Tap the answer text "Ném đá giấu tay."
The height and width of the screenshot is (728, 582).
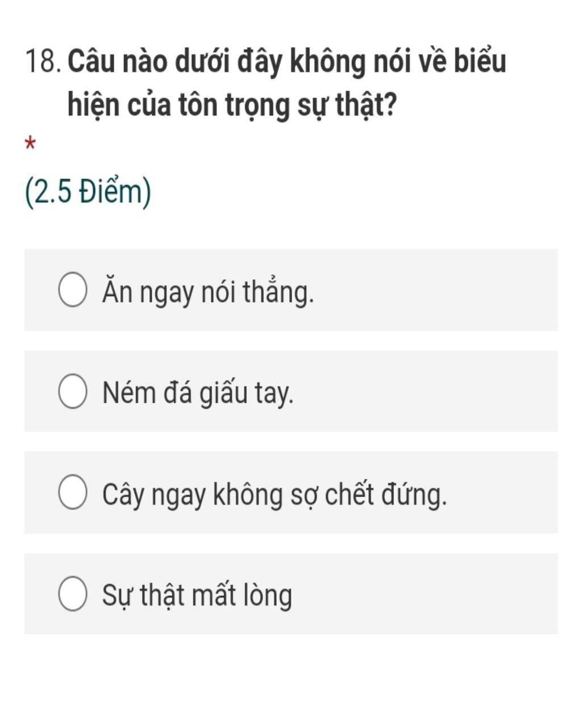198,393
